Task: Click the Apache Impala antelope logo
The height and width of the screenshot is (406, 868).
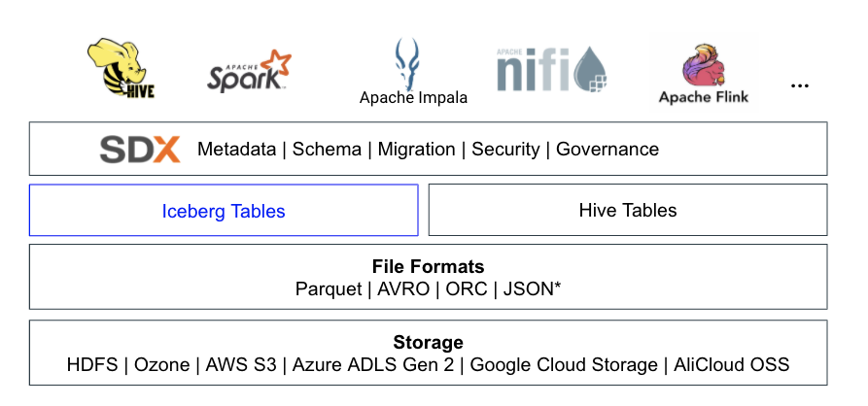Action: pos(408,62)
